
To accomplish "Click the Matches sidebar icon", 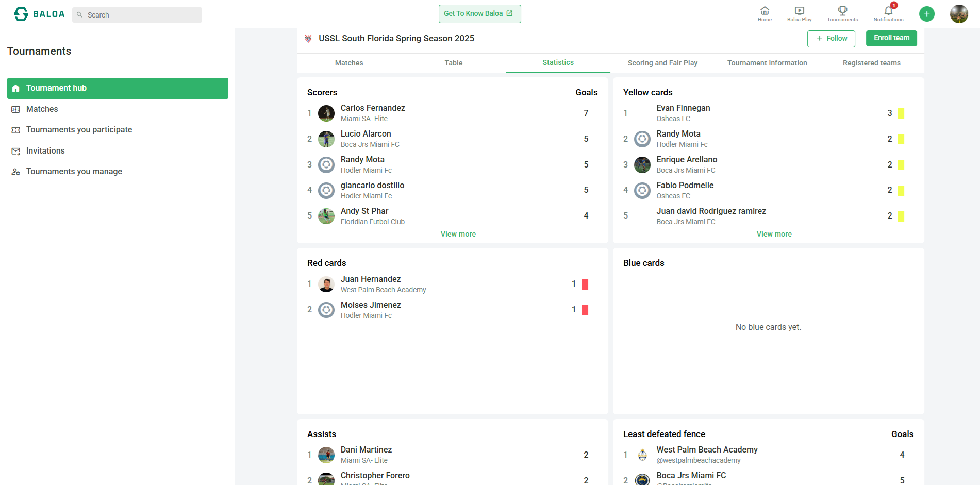I will pyautogui.click(x=16, y=109).
